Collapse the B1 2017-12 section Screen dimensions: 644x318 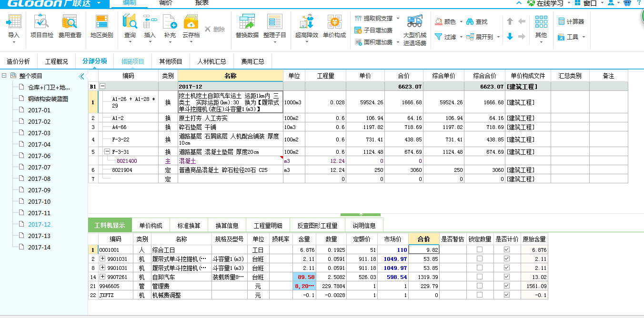(102, 87)
